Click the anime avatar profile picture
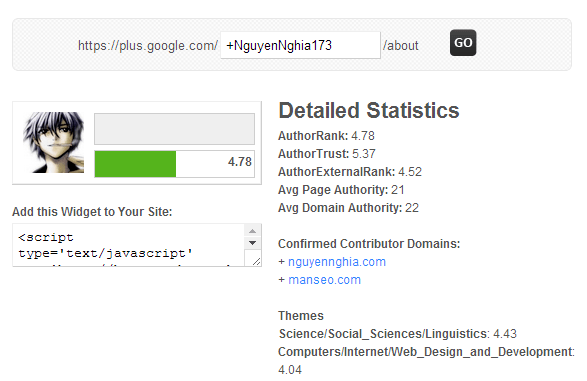 tap(54, 142)
